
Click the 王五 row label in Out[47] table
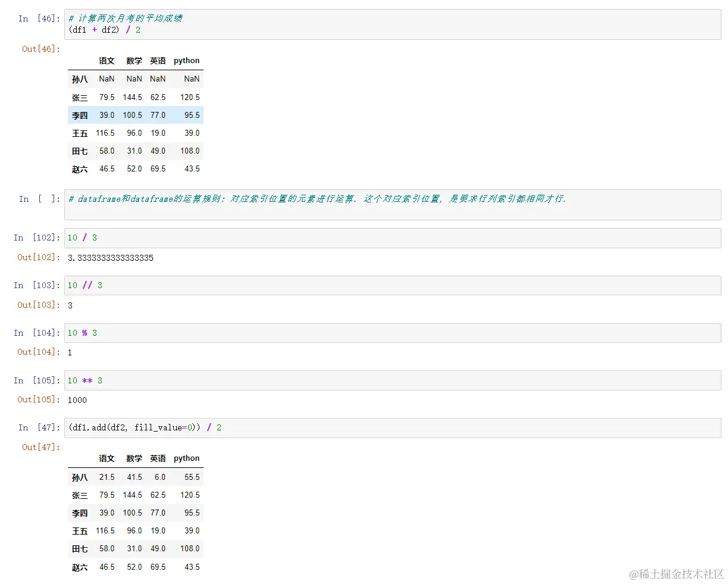pyautogui.click(x=80, y=531)
